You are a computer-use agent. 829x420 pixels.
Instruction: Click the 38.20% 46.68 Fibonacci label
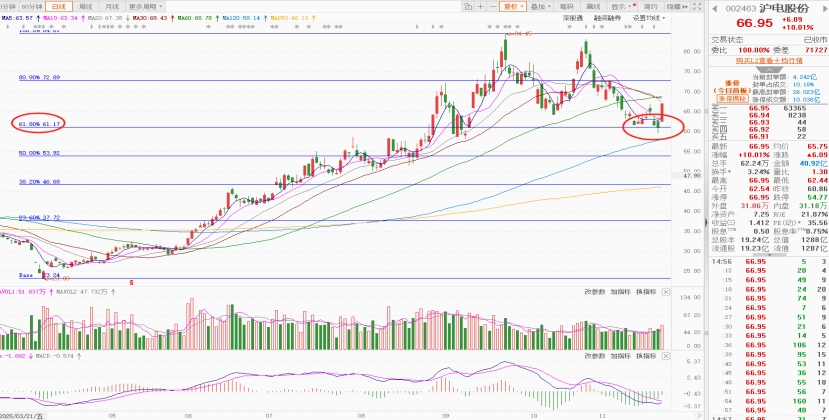click(40, 181)
